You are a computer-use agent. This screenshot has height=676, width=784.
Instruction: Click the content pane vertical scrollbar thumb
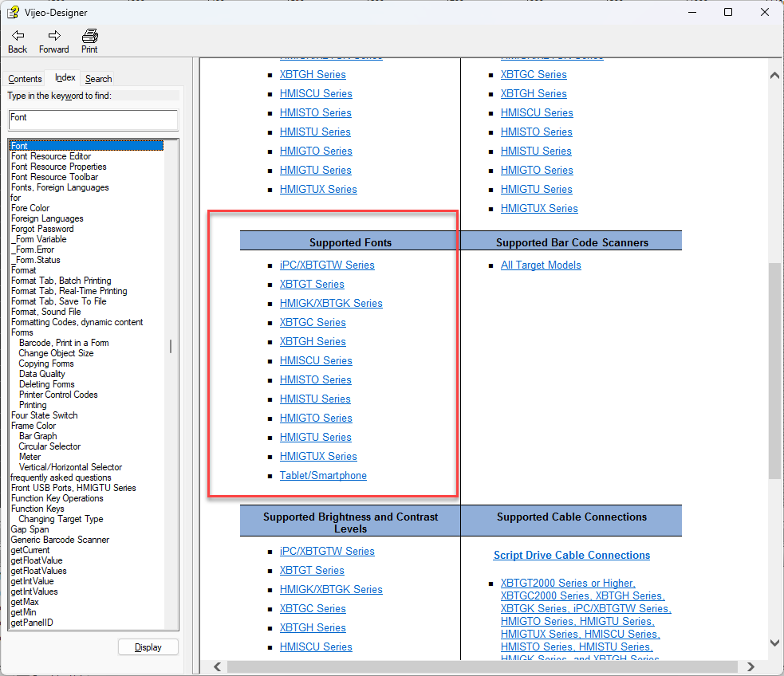tap(775, 371)
